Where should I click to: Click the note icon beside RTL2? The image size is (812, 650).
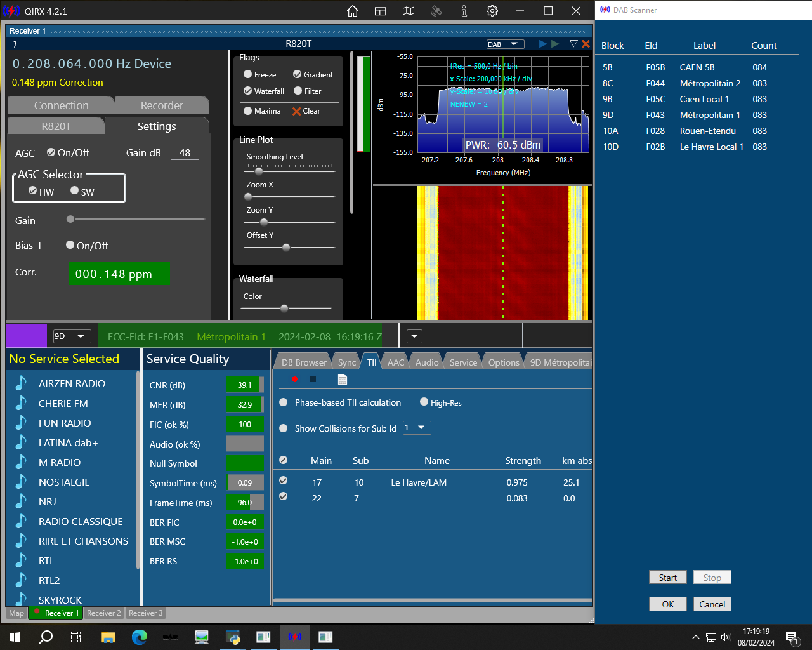[21, 580]
